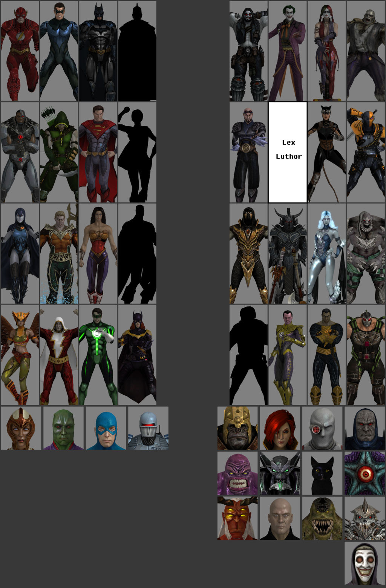The image size is (386, 588).
Task: Click the hooded grinning white mask icon
Action: click(365, 563)
